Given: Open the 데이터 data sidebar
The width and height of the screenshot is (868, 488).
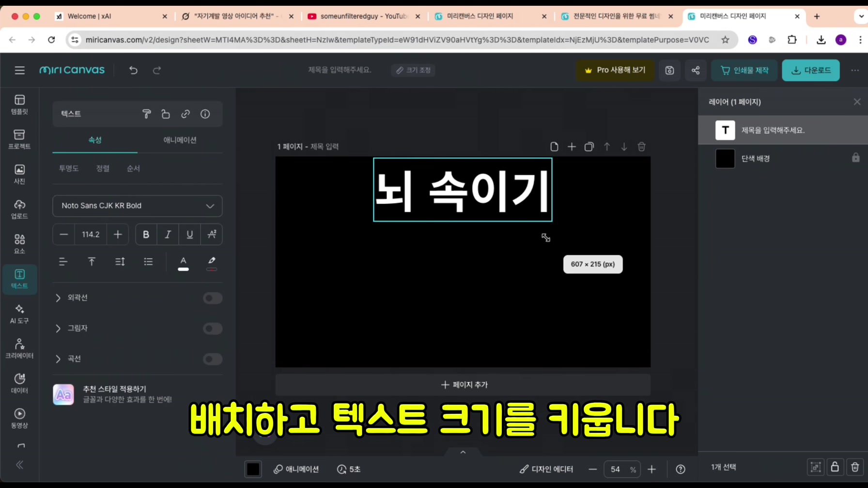Looking at the screenshot, I should click(x=19, y=384).
